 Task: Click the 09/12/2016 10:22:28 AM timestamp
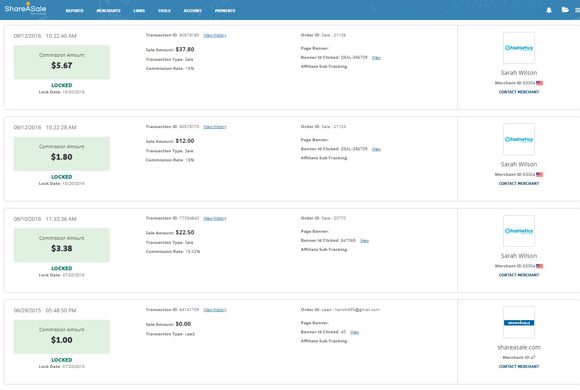coord(45,127)
